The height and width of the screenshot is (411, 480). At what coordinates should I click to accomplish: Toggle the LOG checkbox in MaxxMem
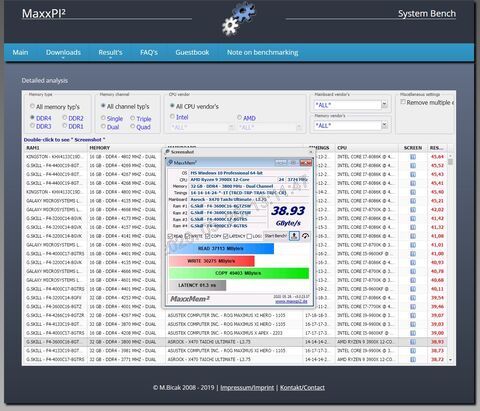pos(249,236)
